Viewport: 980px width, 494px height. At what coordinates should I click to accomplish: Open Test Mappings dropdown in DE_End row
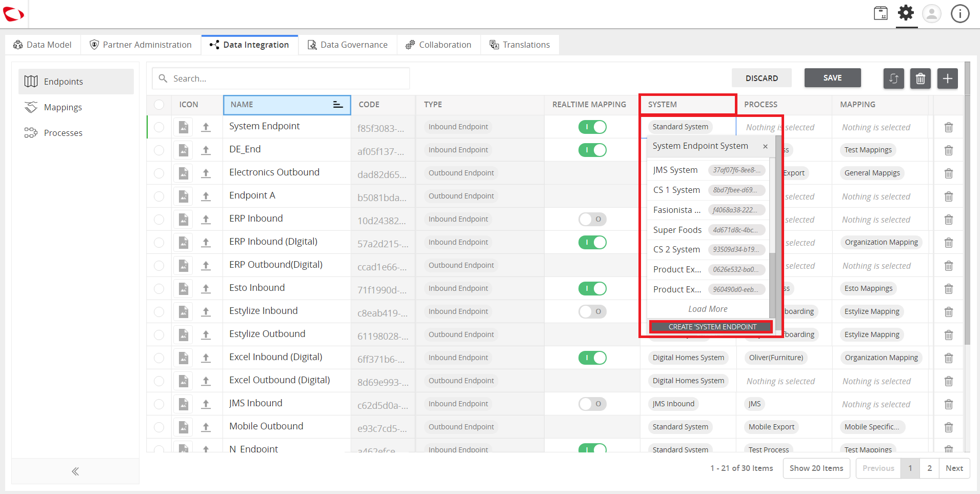[x=868, y=150]
